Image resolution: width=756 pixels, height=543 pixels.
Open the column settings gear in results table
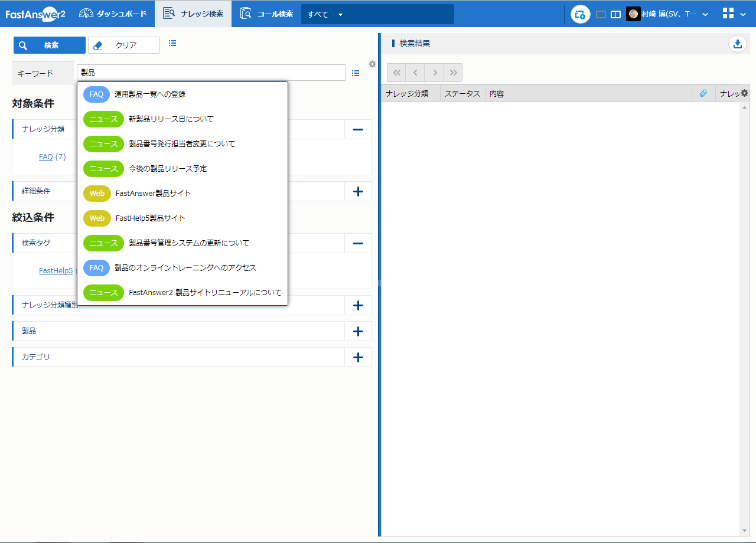[744, 93]
